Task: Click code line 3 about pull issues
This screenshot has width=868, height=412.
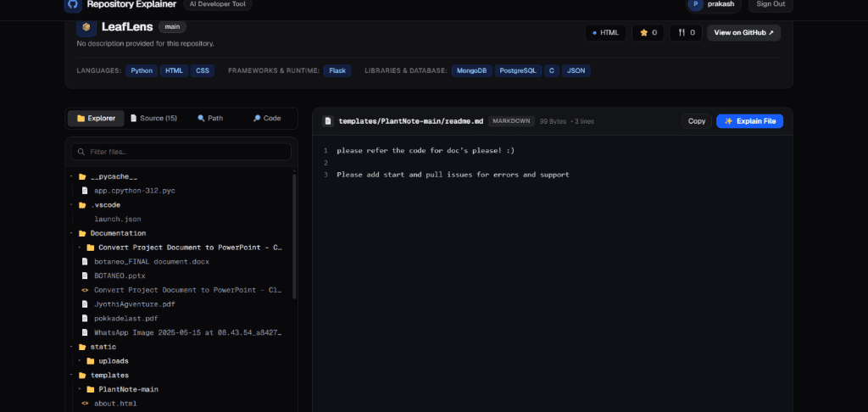Action: coord(453,175)
